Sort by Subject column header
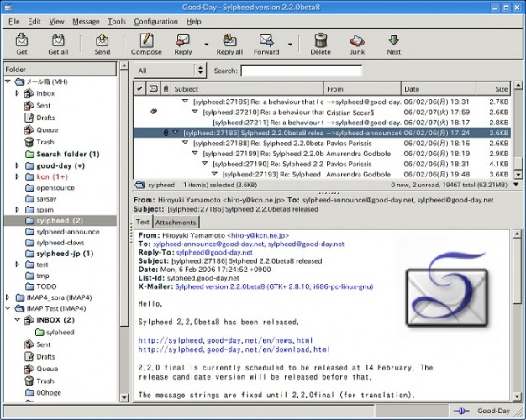This screenshot has height=420, width=526. click(x=248, y=88)
